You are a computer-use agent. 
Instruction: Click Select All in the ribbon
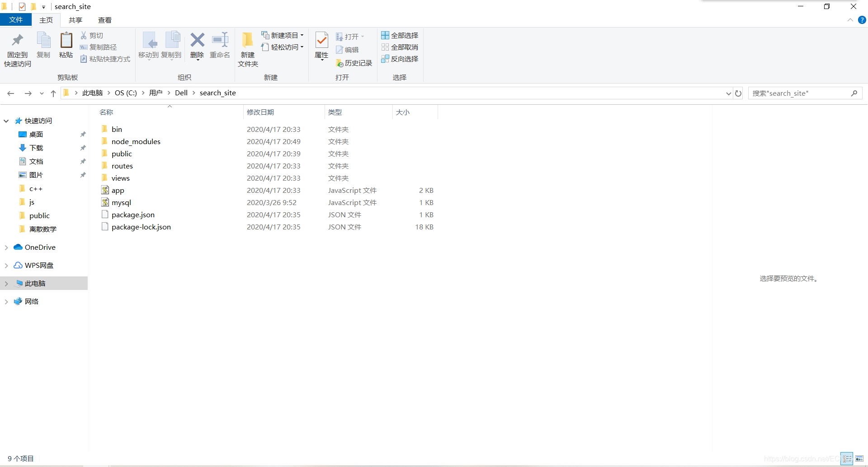400,35
